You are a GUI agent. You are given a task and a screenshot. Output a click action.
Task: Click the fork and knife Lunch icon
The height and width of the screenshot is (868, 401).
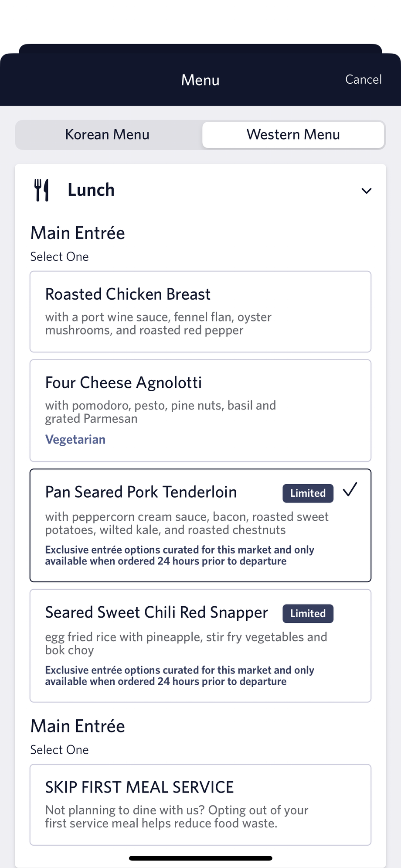coord(41,190)
